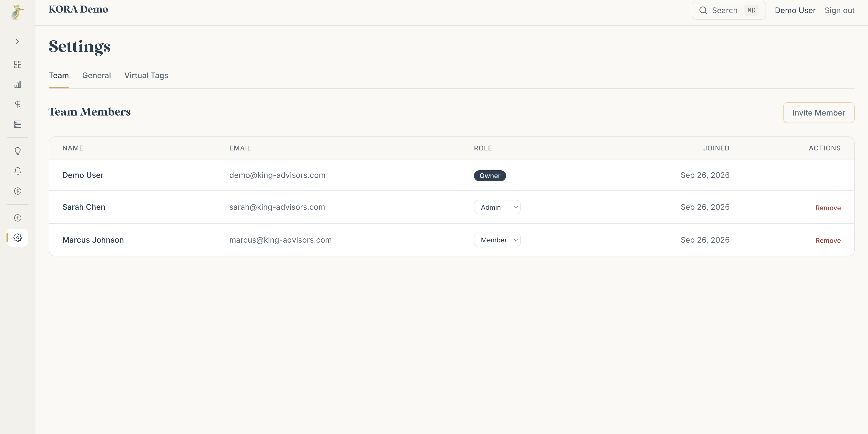Viewport: 868px width, 434px height.
Task: Focus the Search field
Action: [729, 11]
